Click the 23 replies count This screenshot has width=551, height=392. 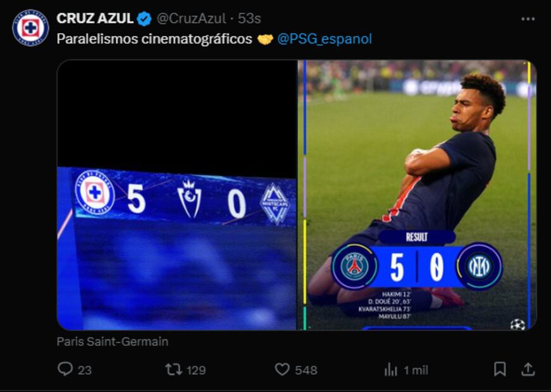pyautogui.click(x=84, y=370)
